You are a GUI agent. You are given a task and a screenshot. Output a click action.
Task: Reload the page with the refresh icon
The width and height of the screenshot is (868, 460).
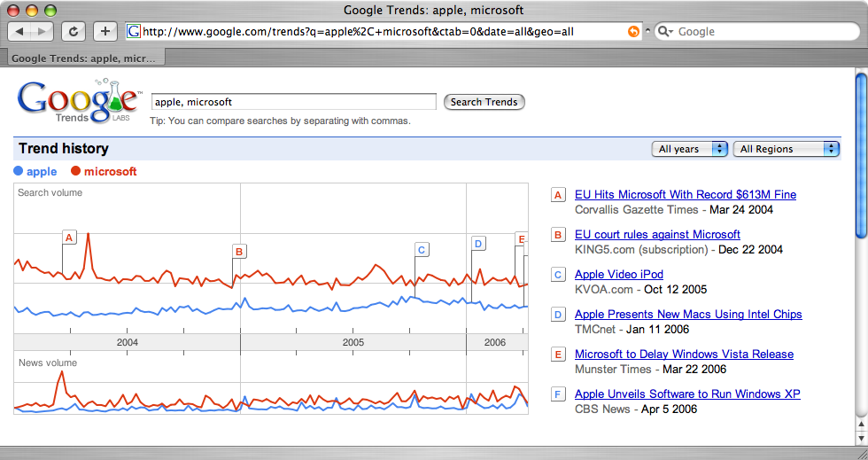[73, 32]
